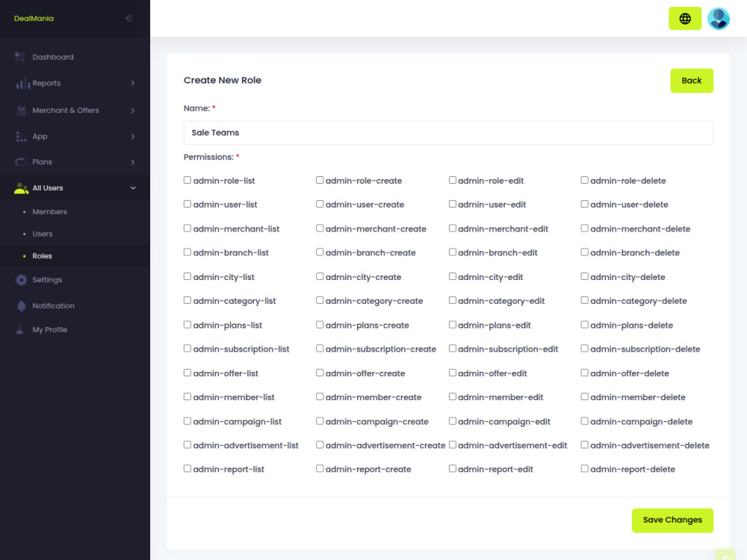Tick admin-merchant-list checkbox
This screenshot has width=747, height=560.
[x=187, y=228]
